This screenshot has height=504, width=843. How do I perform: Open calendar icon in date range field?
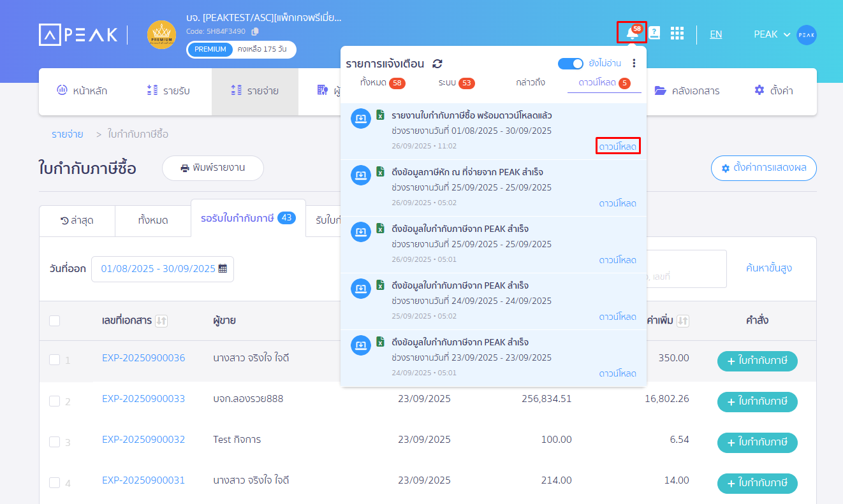(x=223, y=269)
